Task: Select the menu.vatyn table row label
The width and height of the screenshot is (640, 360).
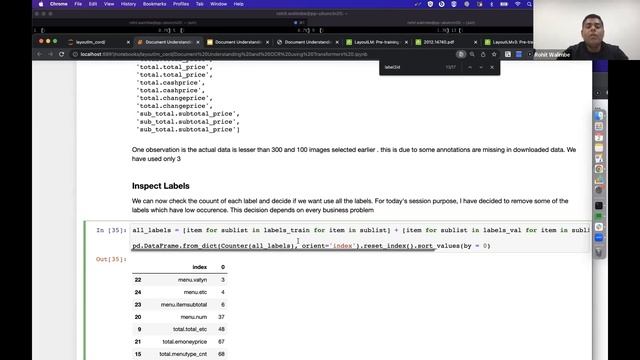Action: pyautogui.click(x=192, y=280)
